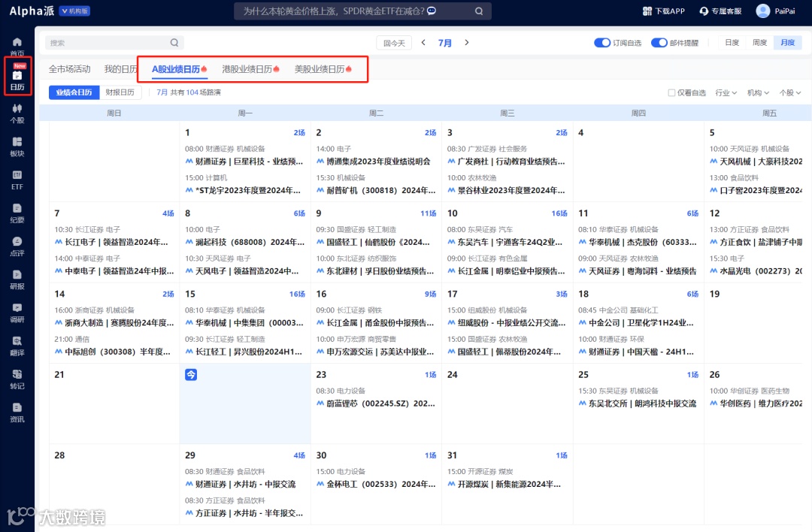Image resolution: width=812 pixels, height=532 pixels.
Task: Click the 16场 count link on day 15
Action: coord(297,294)
